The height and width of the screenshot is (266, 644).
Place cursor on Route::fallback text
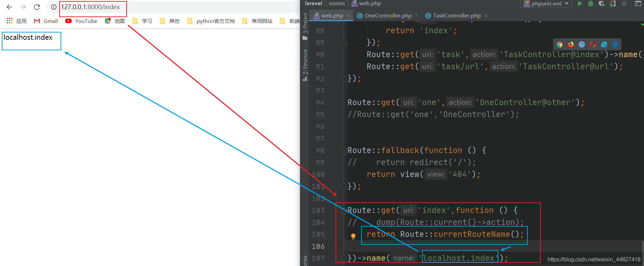[383, 150]
